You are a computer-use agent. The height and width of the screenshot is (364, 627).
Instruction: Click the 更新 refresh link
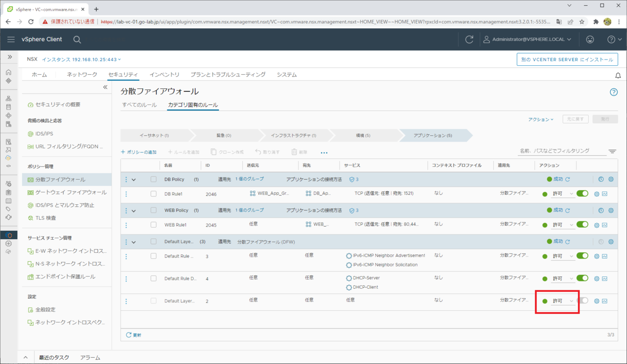coord(134,335)
